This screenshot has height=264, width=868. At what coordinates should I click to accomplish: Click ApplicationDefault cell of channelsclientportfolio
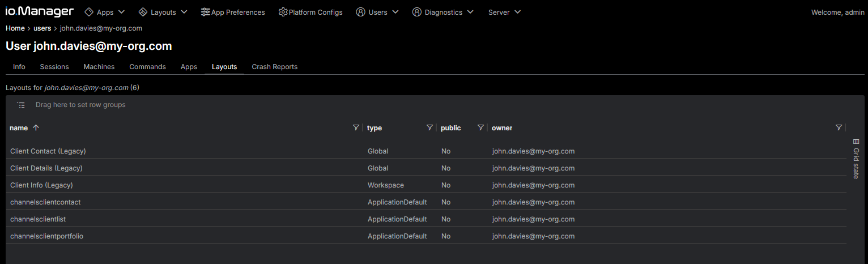[397, 236]
